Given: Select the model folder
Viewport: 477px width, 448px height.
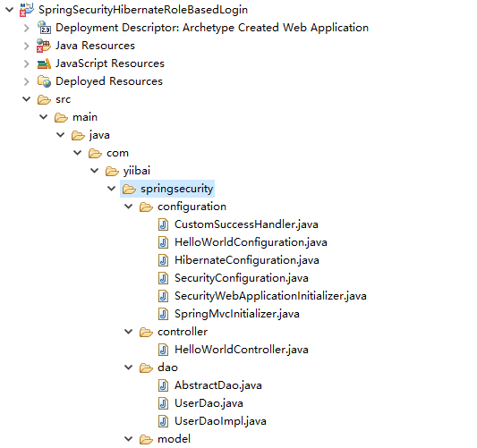Looking at the screenshot, I should click(174, 439).
